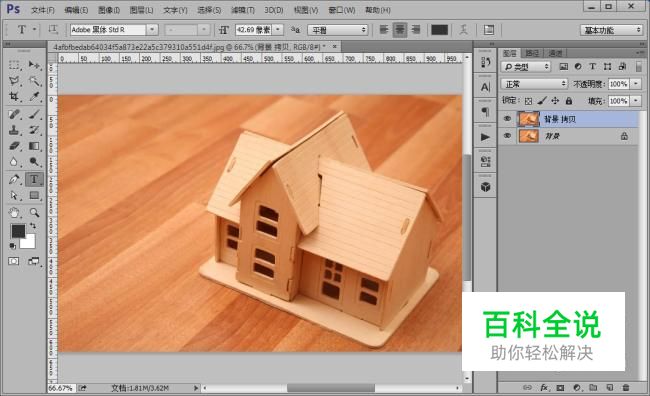
Task: Click the create new layer icon
Action: coord(609,388)
